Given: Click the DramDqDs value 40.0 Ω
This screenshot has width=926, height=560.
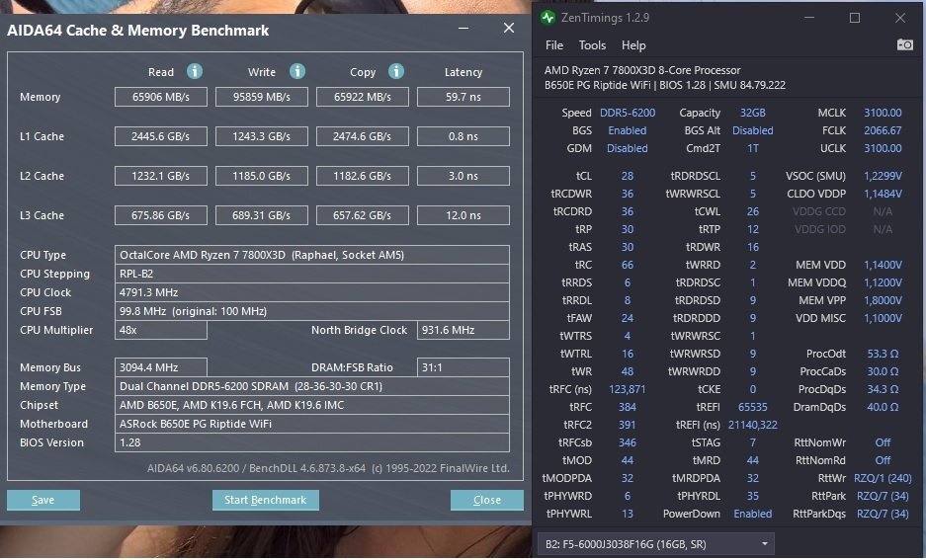Looking at the screenshot, I should pyautogui.click(x=883, y=407).
